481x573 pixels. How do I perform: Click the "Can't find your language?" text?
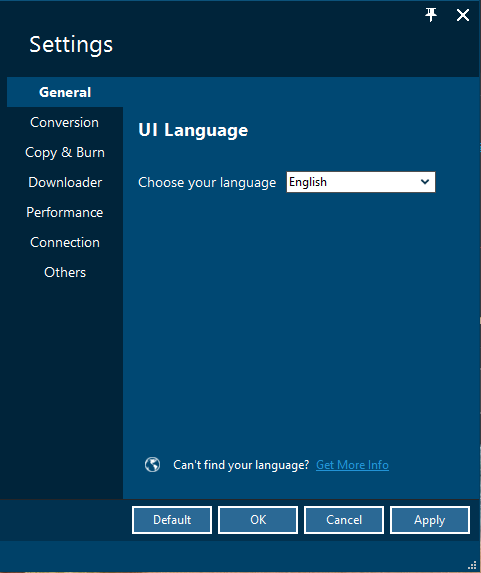[241, 465]
